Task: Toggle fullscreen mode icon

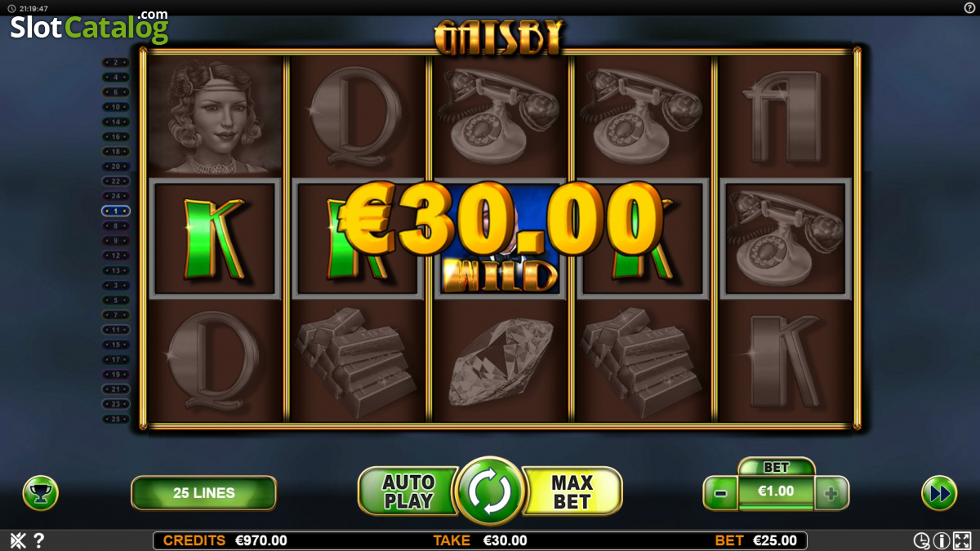Action: tap(962, 540)
